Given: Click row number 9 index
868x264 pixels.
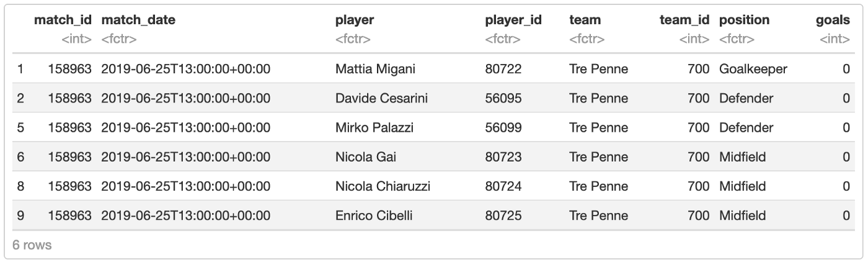Looking at the screenshot, I should (x=20, y=216).
